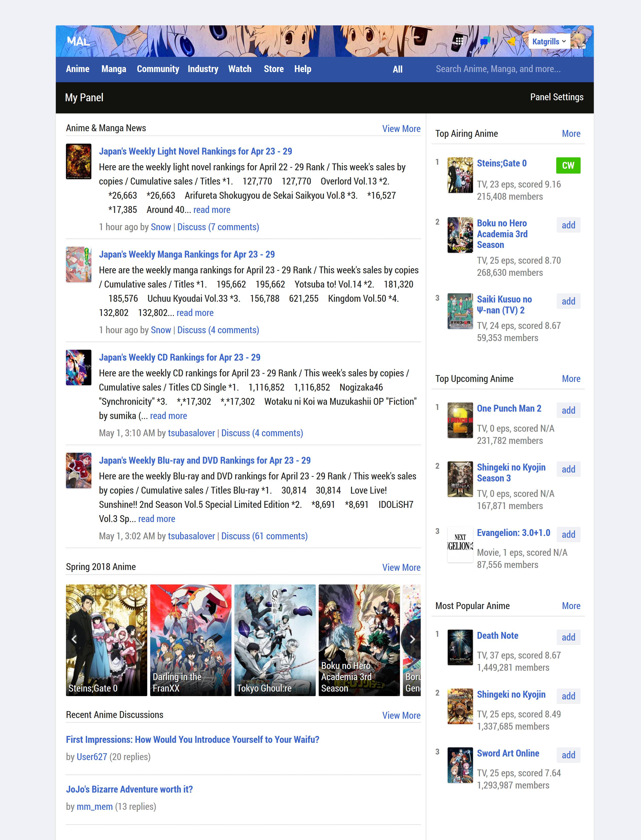
Task: Visit mm_mem's profile
Action: click(95, 807)
